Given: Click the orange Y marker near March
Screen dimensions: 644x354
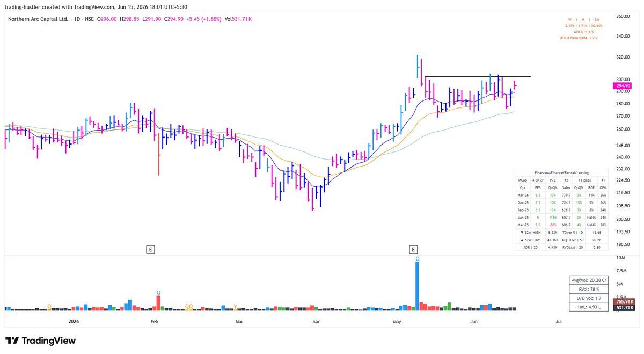Looking at the screenshot, I should 235,306.
